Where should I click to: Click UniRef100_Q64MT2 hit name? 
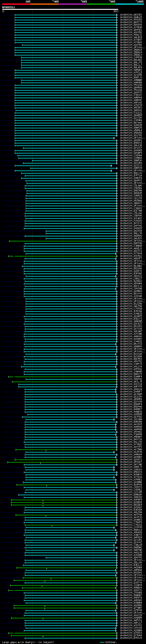131,181
